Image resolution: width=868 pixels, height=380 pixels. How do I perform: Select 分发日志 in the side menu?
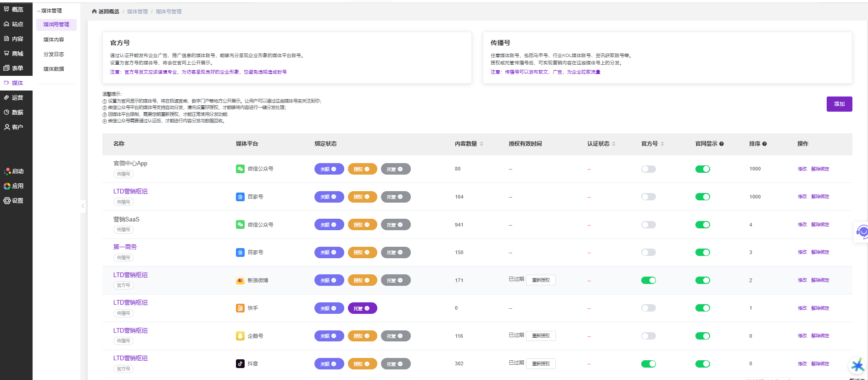click(x=54, y=54)
